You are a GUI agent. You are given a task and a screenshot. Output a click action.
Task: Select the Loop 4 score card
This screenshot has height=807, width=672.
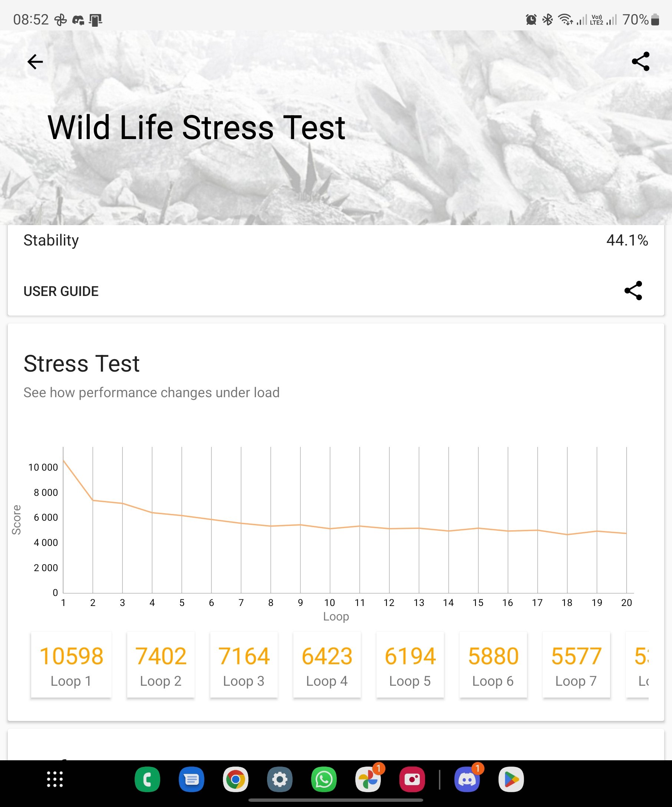[x=327, y=665]
